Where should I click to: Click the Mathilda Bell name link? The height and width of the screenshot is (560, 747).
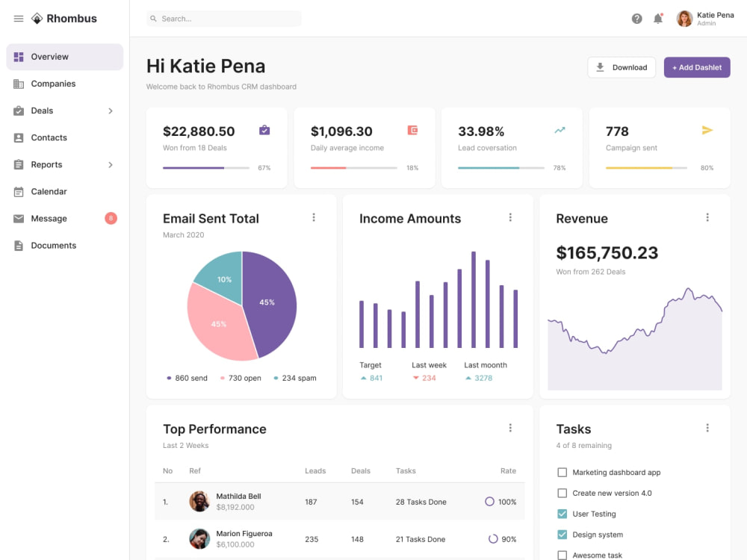click(x=239, y=497)
